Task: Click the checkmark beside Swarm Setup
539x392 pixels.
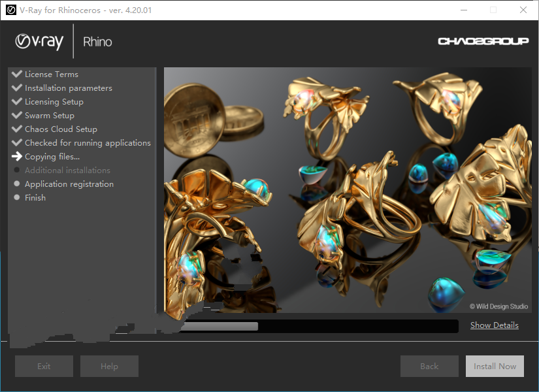Action: click(17, 115)
